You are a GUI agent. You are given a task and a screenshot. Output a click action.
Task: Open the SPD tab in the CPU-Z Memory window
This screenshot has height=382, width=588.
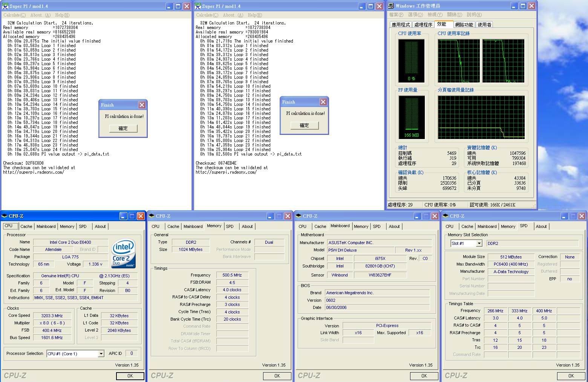pyautogui.click(x=230, y=226)
